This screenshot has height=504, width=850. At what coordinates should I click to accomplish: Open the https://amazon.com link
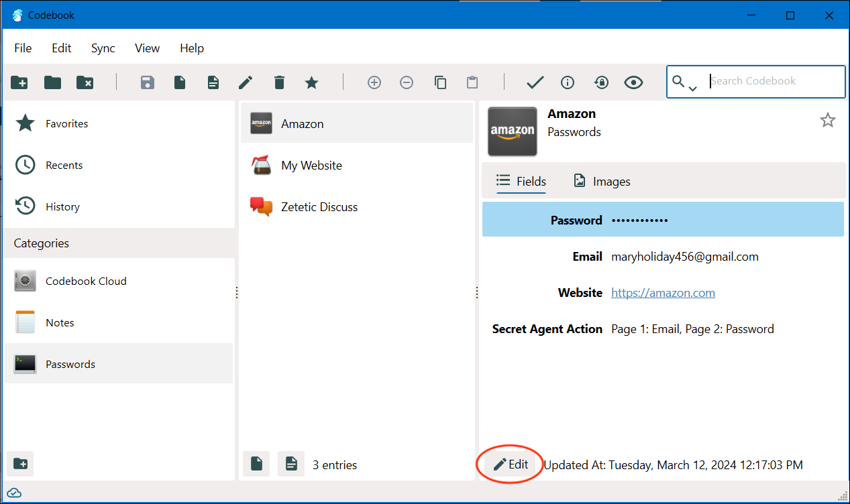click(663, 293)
